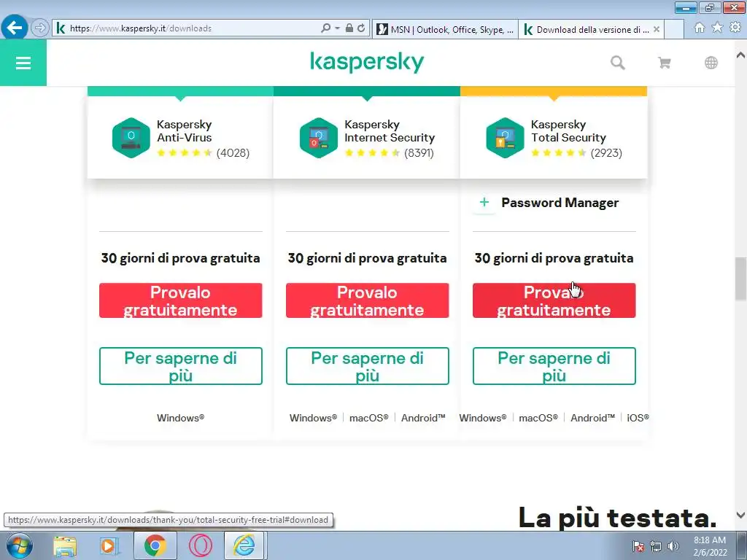Click the Kaspersky Internet Security title text
Image resolution: width=747 pixels, height=560 pixels.
[390, 131]
